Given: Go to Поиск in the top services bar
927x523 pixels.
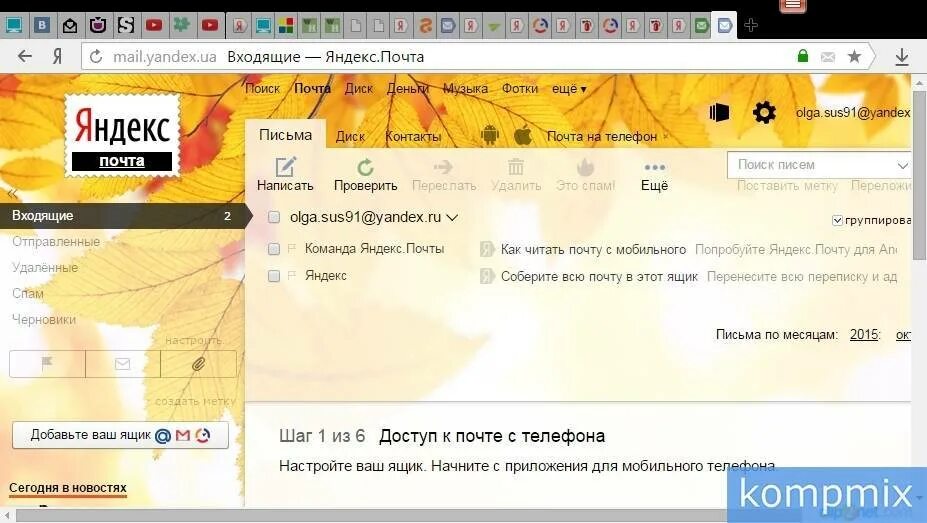Looking at the screenshot, I should pyautogui.click(x=262, y=89).
